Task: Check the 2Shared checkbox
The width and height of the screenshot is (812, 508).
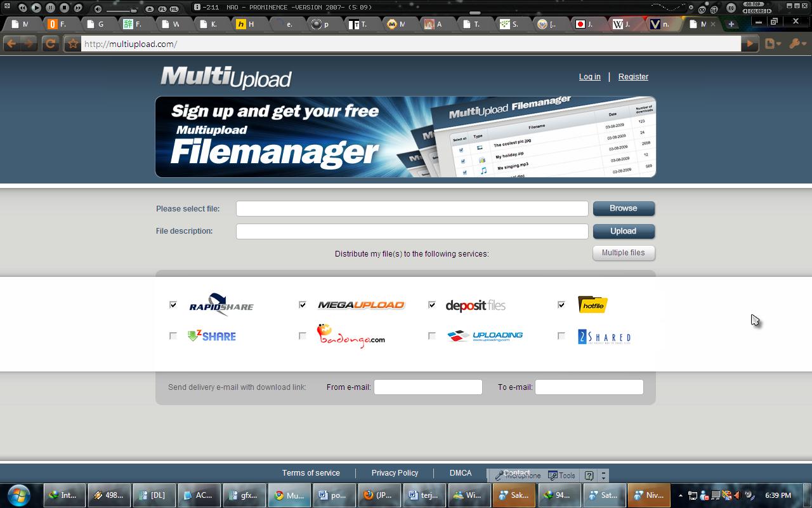Action: pyautogui.click(x=561, y=336)
